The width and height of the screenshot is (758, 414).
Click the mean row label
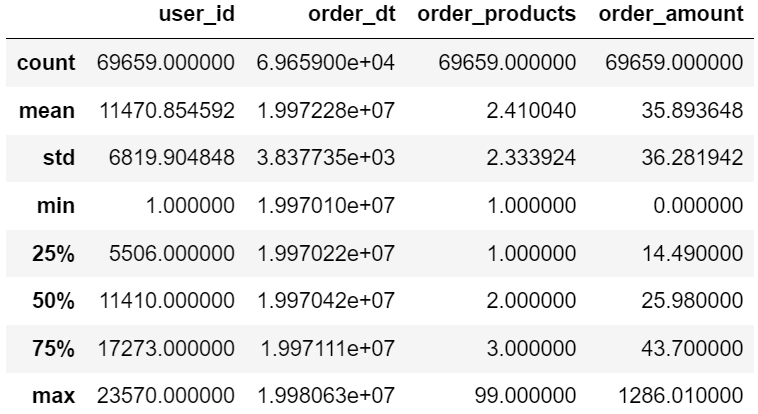pyautogui.click(x=47, y=111)
